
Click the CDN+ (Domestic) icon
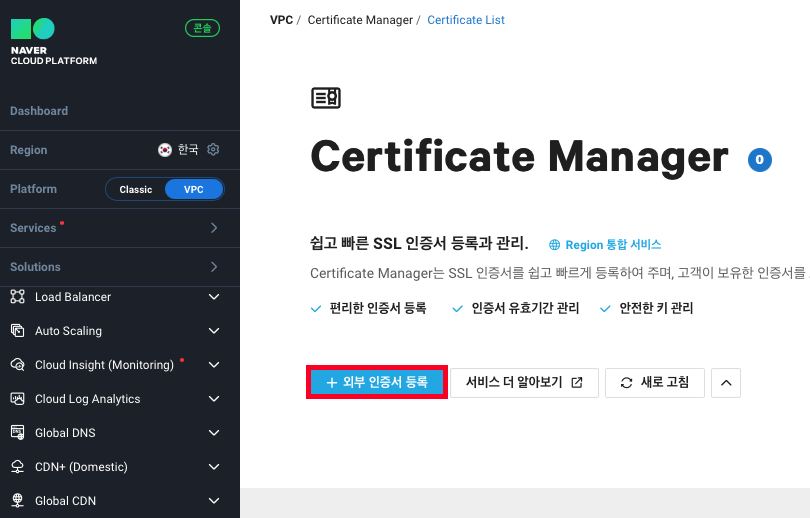point(18,467)
